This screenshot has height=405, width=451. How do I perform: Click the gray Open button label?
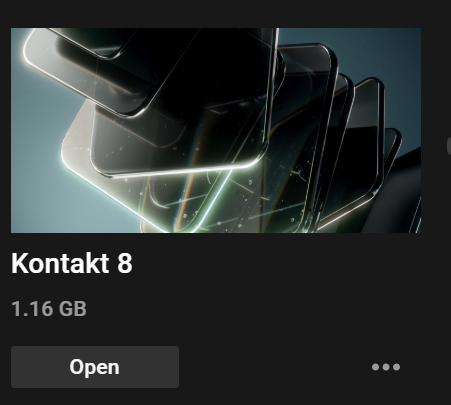(95, 367)
